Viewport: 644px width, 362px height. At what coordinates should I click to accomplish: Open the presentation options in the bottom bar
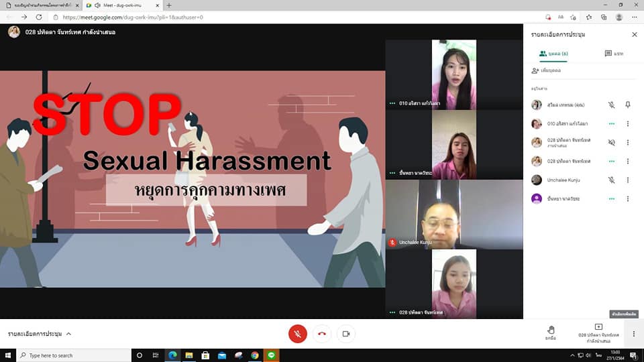pyautogui.click(x=598, y=333)
